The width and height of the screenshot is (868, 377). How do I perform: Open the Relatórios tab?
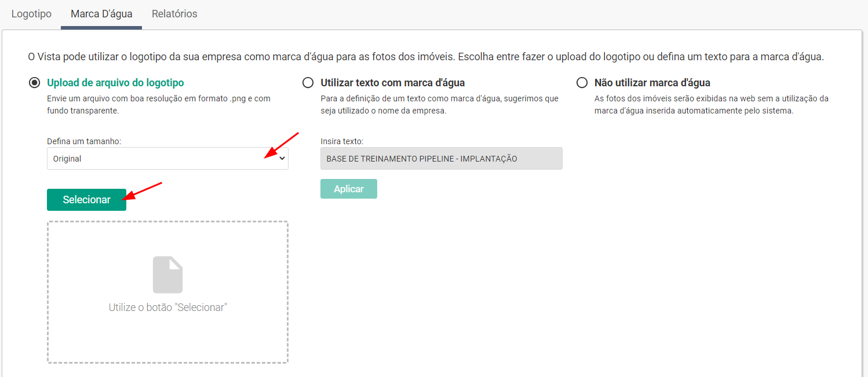click(174, 14)
